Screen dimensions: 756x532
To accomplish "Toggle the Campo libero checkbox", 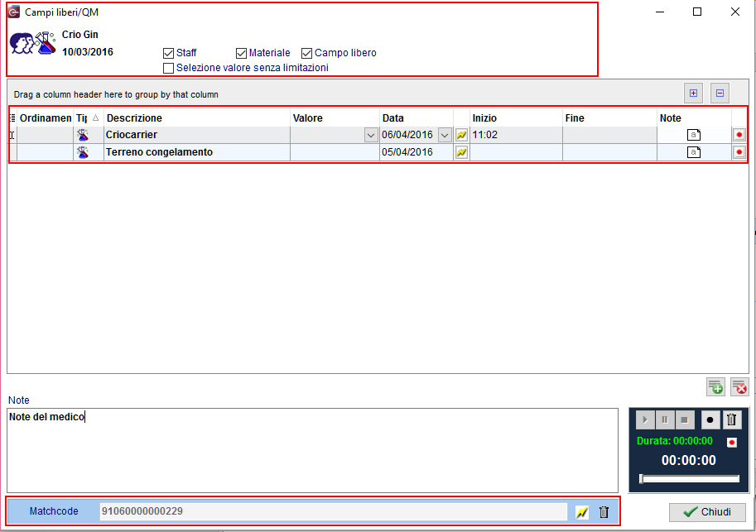I will tap(306, 53).
